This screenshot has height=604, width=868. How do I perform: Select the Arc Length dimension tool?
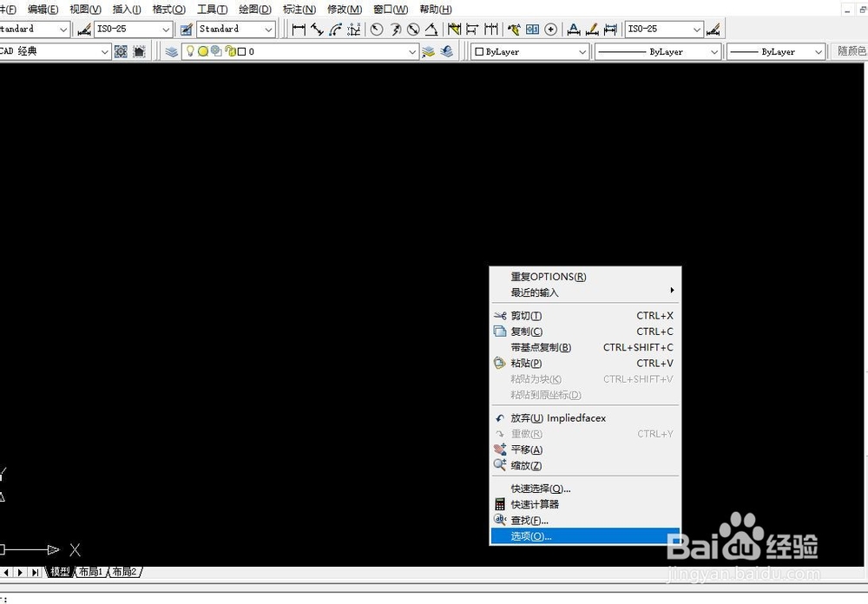click(335, 29)
